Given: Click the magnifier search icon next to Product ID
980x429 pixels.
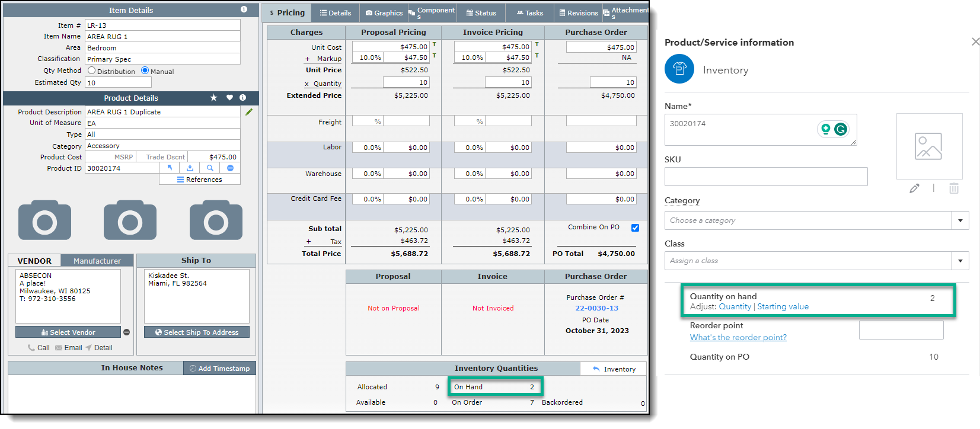Looking at the screenshot, I should (210, 168).
